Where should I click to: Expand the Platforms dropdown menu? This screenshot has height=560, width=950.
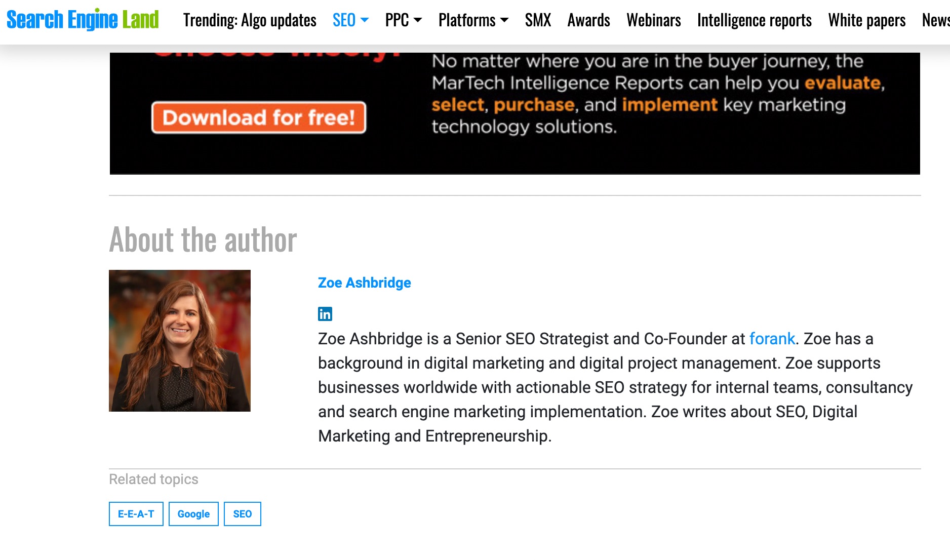473,20
